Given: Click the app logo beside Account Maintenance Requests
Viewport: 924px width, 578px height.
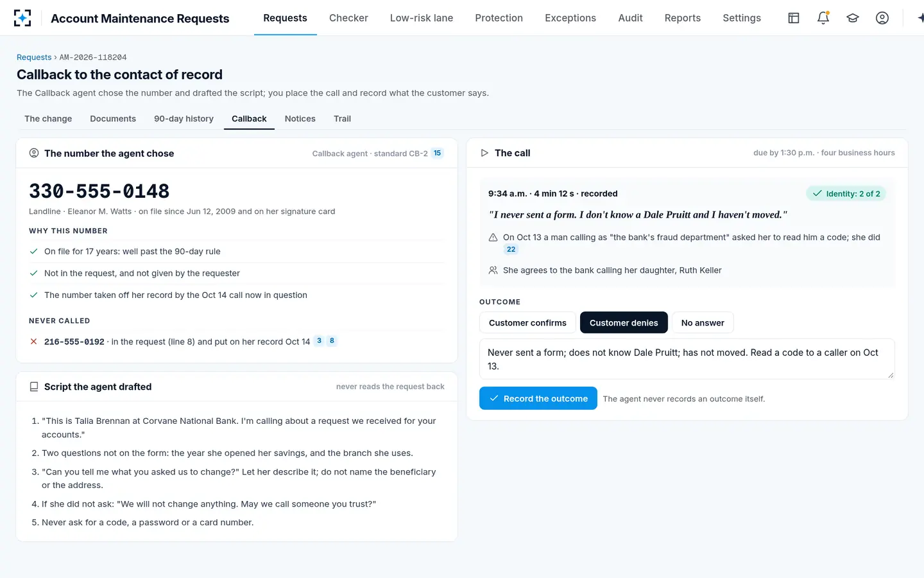Looking at the screenshot, I should pos(22,18).
